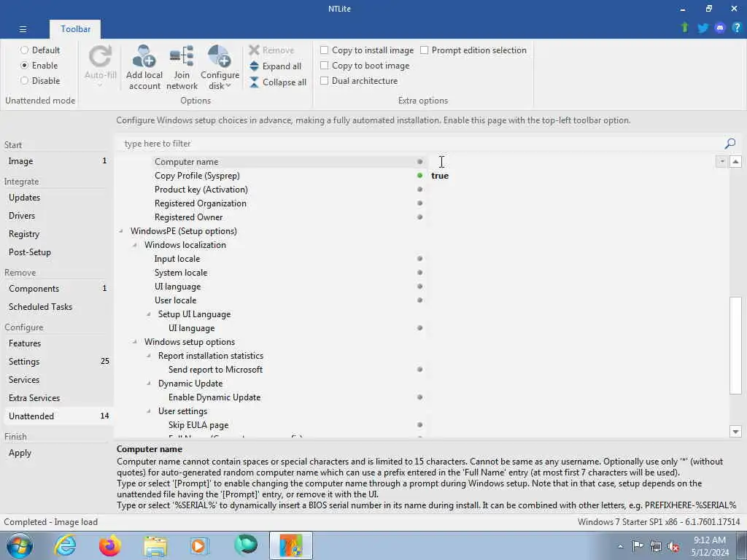The width and height of the screenshot is (747, 560).
Task: Check Dual architecture
Action: (325, 80)
